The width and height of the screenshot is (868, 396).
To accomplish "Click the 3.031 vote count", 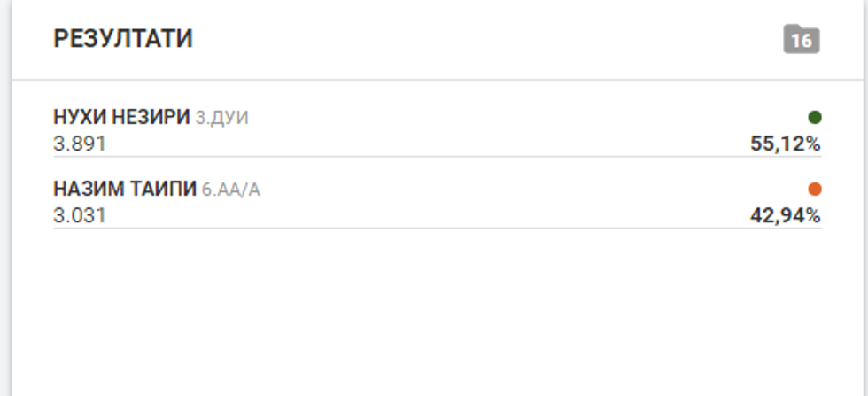I will [x=80, y=215].
